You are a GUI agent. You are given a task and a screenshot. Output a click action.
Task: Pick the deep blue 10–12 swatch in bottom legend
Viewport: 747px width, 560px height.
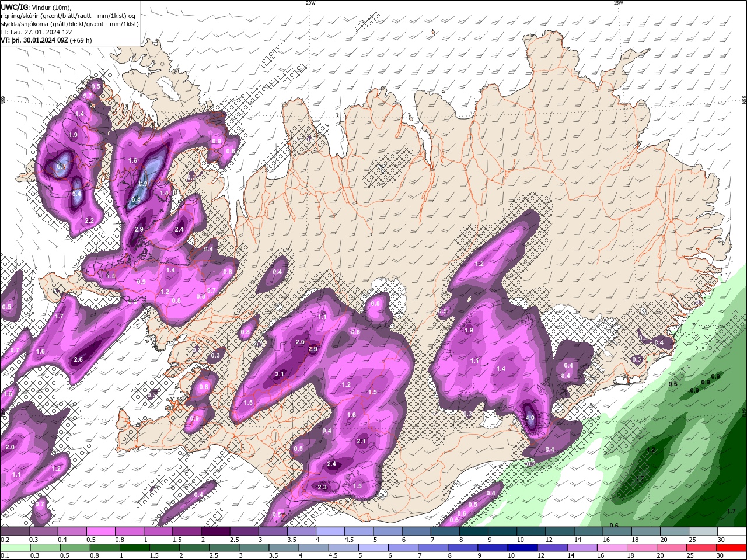[x=523, y=547]
